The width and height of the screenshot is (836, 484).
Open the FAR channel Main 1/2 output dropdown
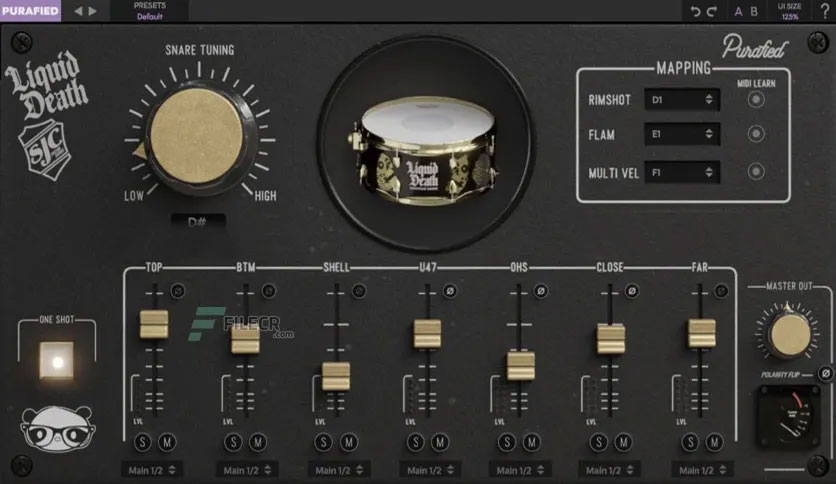(702, 470)
